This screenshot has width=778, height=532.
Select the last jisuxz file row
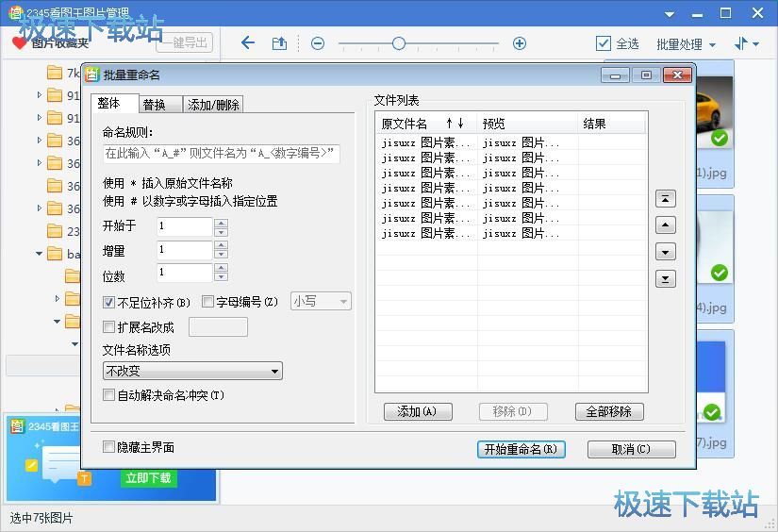(x=511, y=233)
